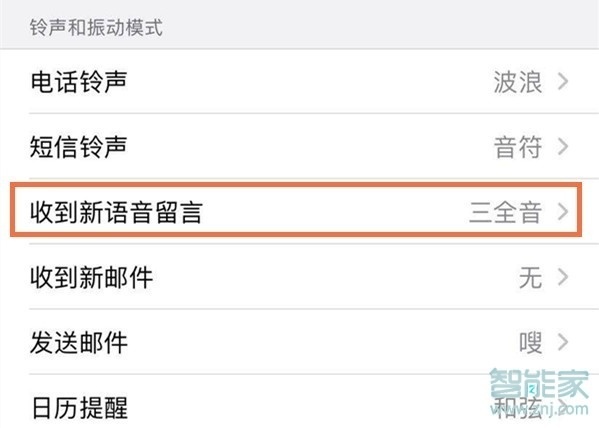Select the 无 new mail value
The width and height of the screenshot is (599, 428).
pos(530,277)
